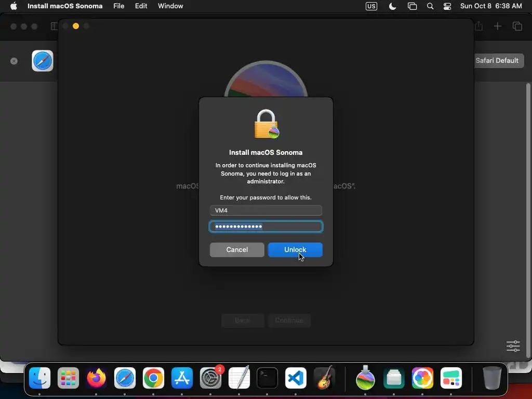
Task: Click the tab overview icon in Safari toolbar
Action: (517, 26)
